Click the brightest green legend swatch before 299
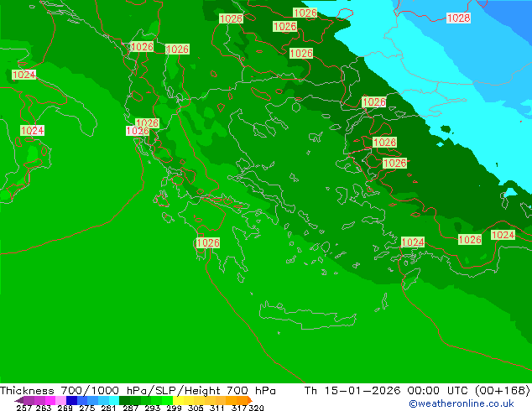This screenshot has height=411, width=532. coord(167,400)
